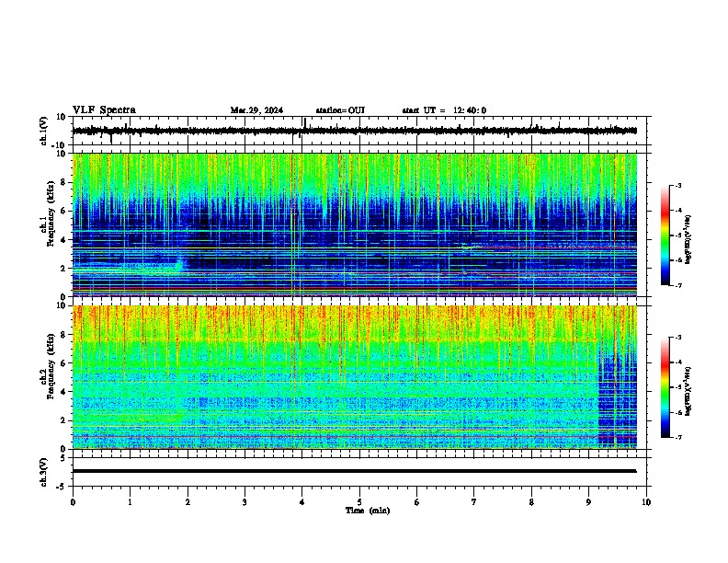Click time axis tick label "2"
The image size is (728, 563).
point(188,502)
